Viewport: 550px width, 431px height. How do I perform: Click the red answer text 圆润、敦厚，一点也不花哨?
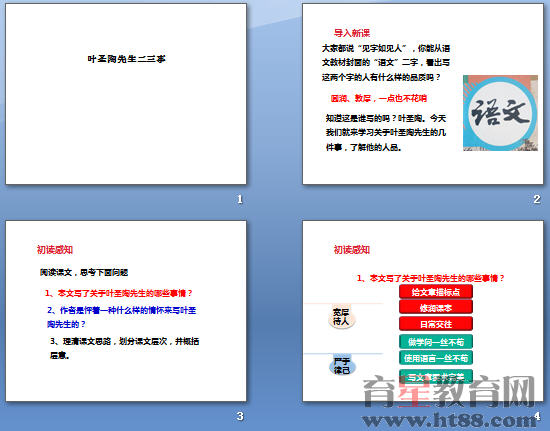(378, 98)
